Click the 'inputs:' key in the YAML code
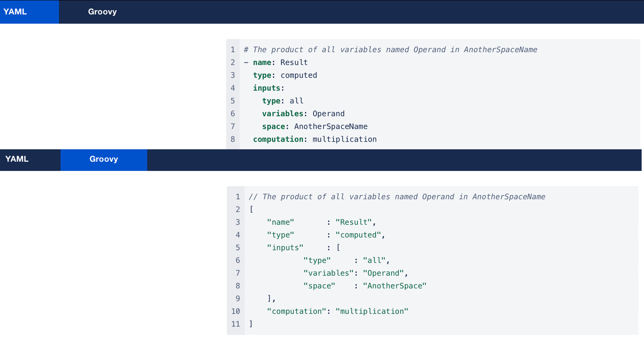 (x=268, y=88)
